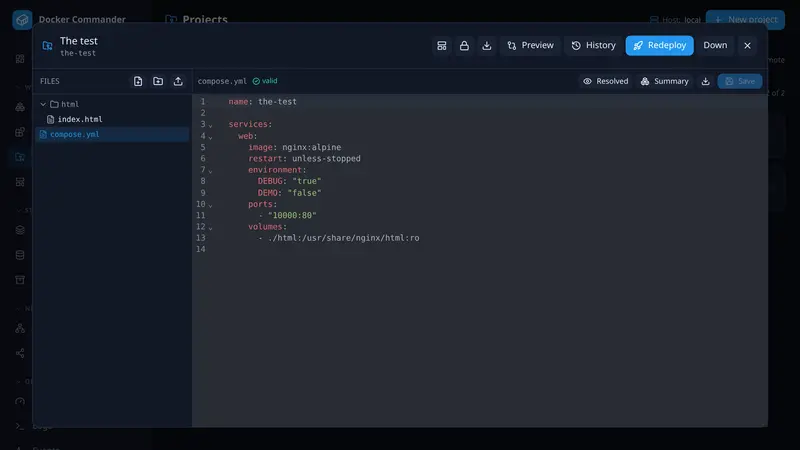Select compose.yml in file tree
The height and width of the screenshot is (450, 800).
click(x=112, y=134)
